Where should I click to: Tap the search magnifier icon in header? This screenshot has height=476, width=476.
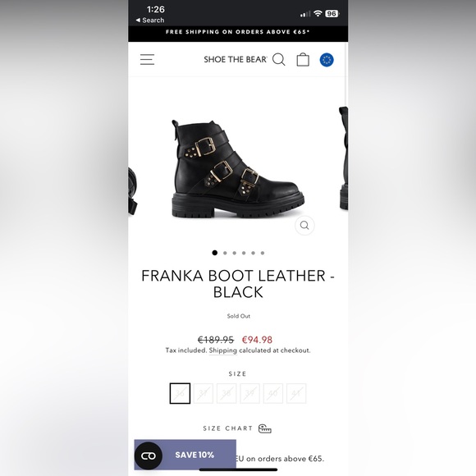point(279,59)
